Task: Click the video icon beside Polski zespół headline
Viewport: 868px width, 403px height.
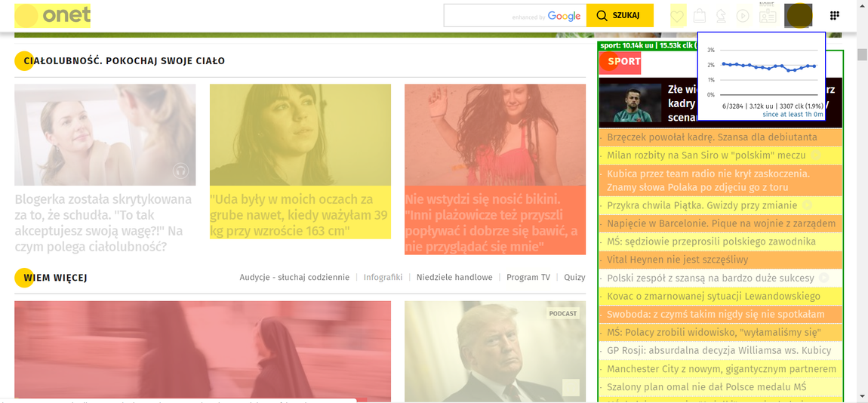Action: [823, 278]
